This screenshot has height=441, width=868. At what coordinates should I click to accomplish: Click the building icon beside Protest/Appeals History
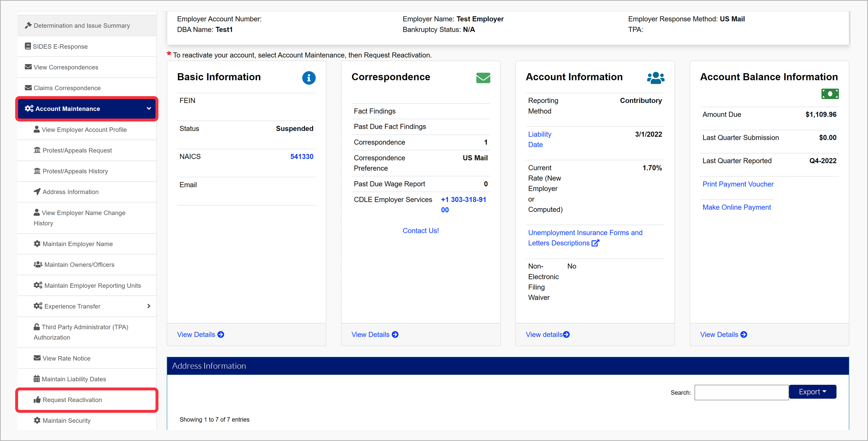(37, 171)
